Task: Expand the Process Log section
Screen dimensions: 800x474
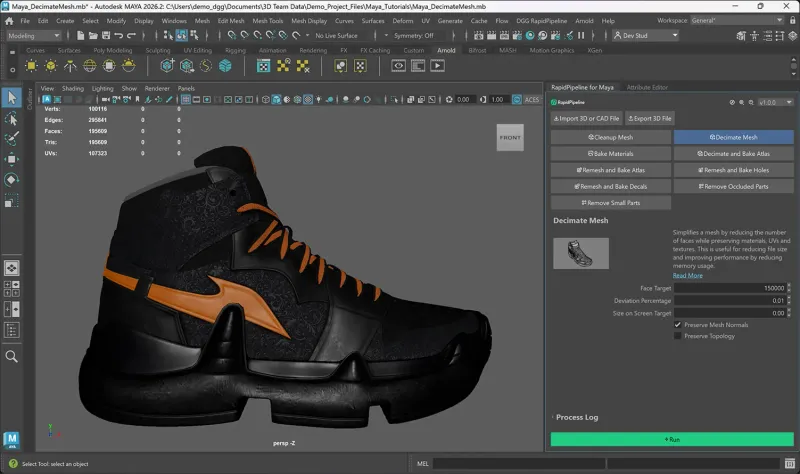Action: point(577,417)
